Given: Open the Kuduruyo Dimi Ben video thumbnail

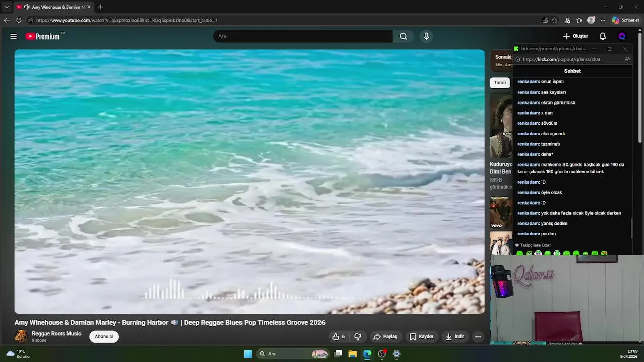Looking at the screenshot, I should (x=501, y=125).
